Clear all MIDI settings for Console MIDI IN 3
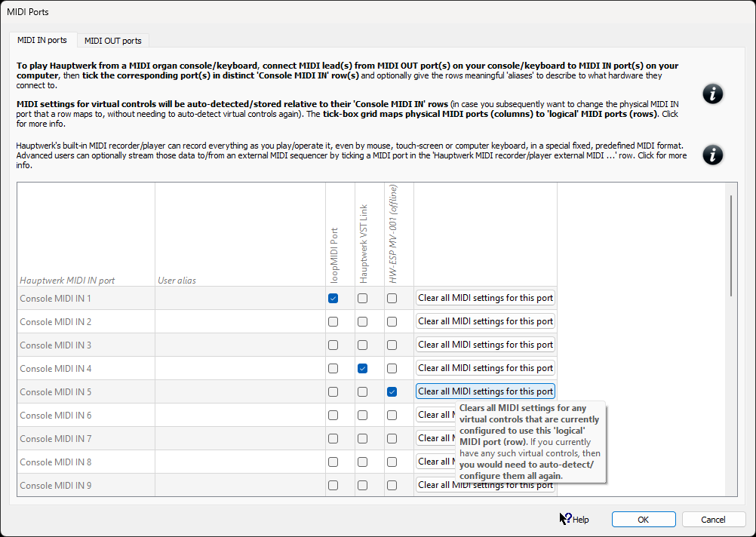 click(x=485, y=345)
